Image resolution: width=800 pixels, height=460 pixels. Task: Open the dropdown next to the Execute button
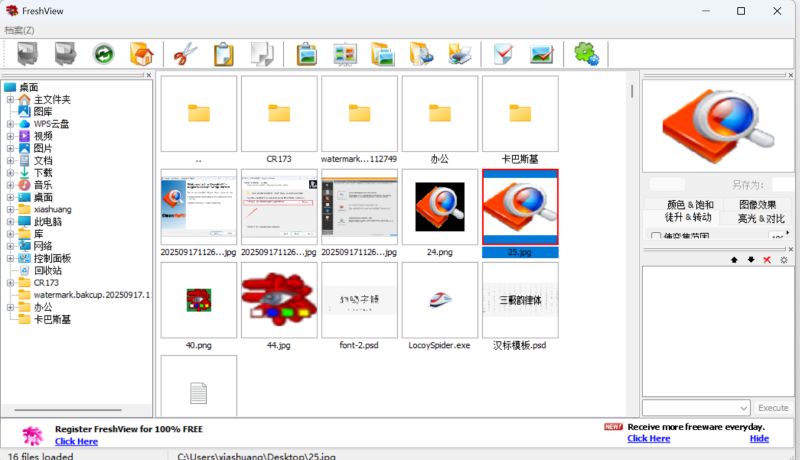tap(743, 408)
